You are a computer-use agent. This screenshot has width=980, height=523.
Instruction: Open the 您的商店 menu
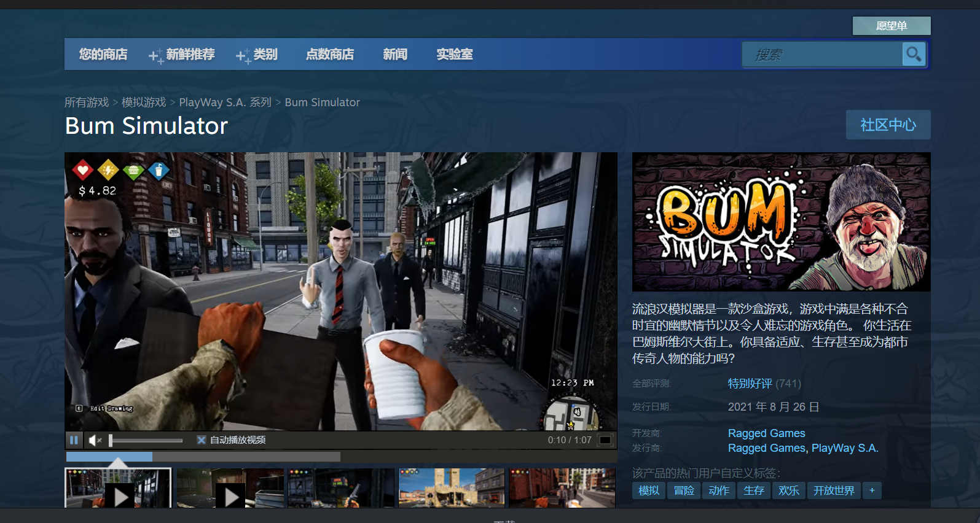click(103, 55)
